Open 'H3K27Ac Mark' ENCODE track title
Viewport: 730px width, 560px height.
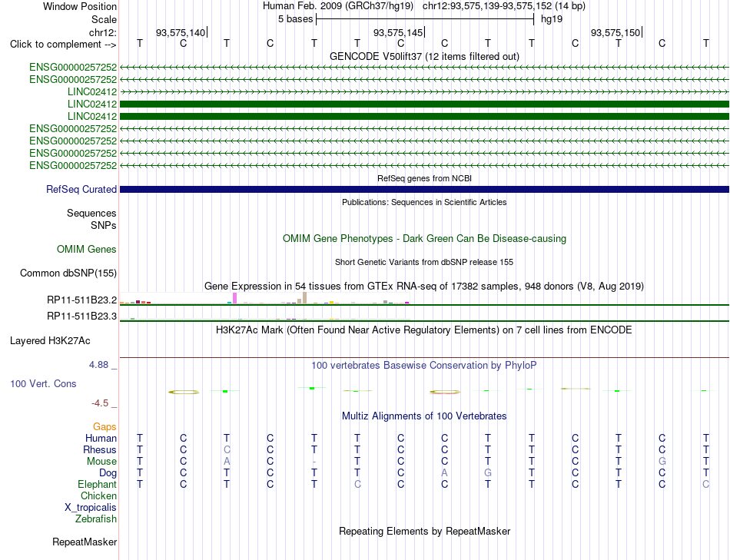click(424, 330)
